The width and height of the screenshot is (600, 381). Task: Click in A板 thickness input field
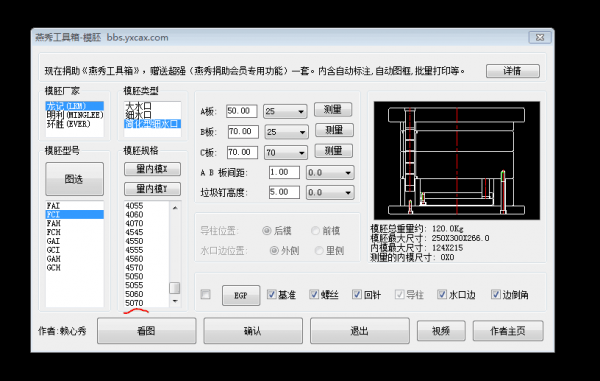click(241, 111)
